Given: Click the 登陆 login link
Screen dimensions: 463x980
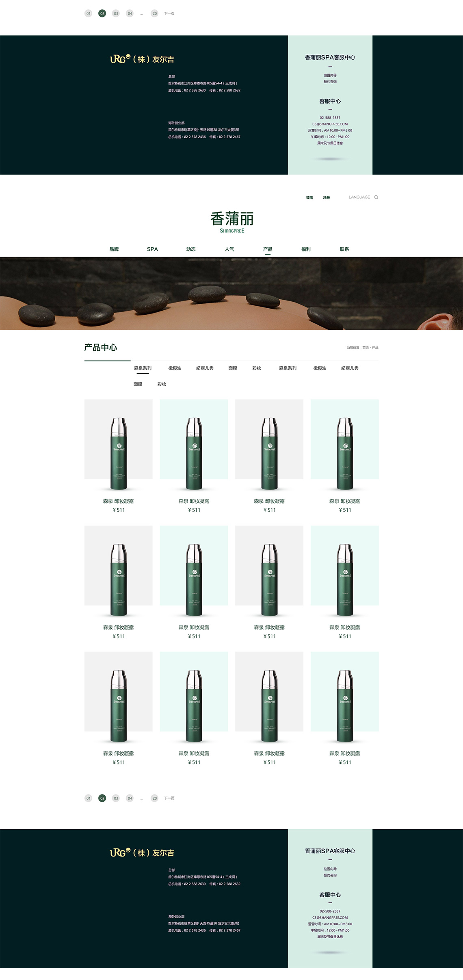Looking at the screenshot, I should click(x=309, y=198).
